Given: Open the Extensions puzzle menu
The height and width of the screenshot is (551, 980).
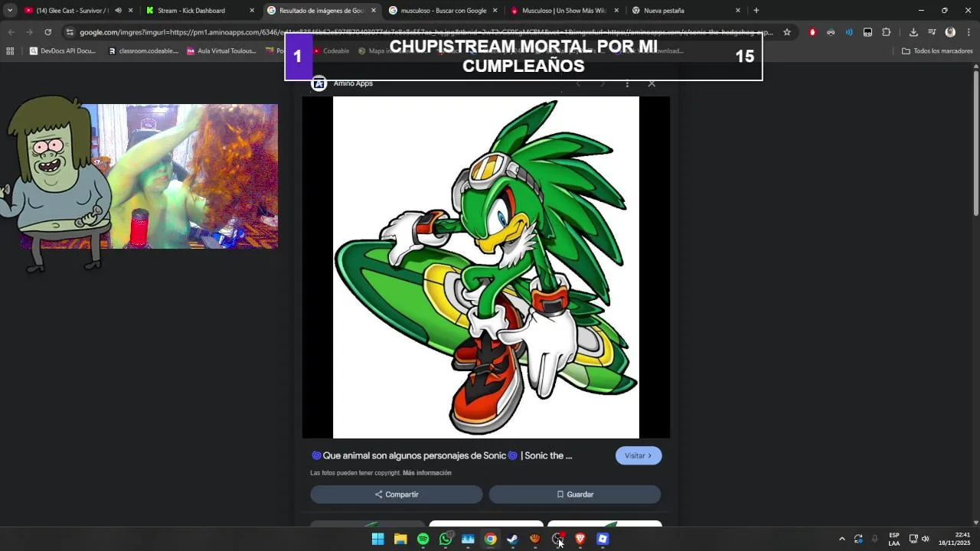Looking at the screenshot, I should [x=886, y=32].
